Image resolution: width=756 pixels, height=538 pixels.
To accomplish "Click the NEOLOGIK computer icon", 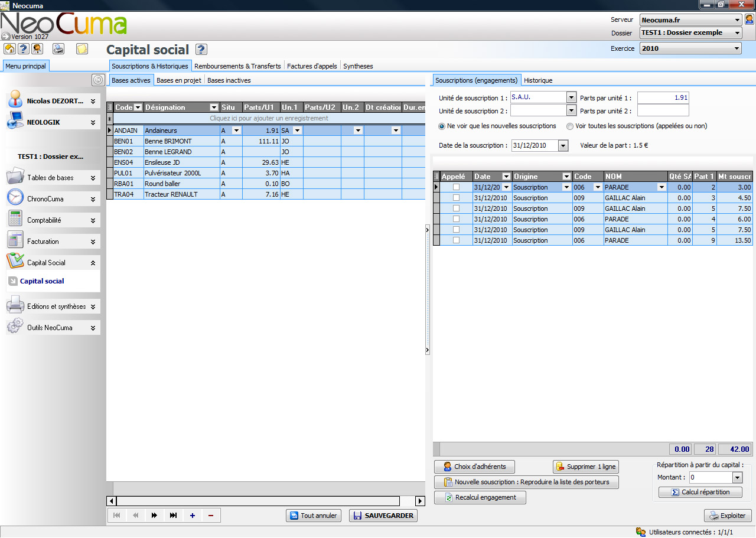I will coord(15,121).
